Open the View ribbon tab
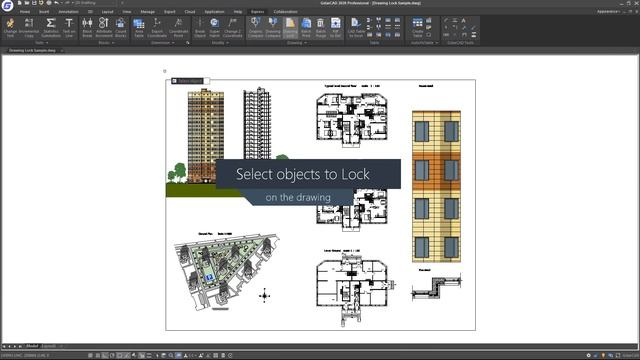 click(x=127, y=12)
